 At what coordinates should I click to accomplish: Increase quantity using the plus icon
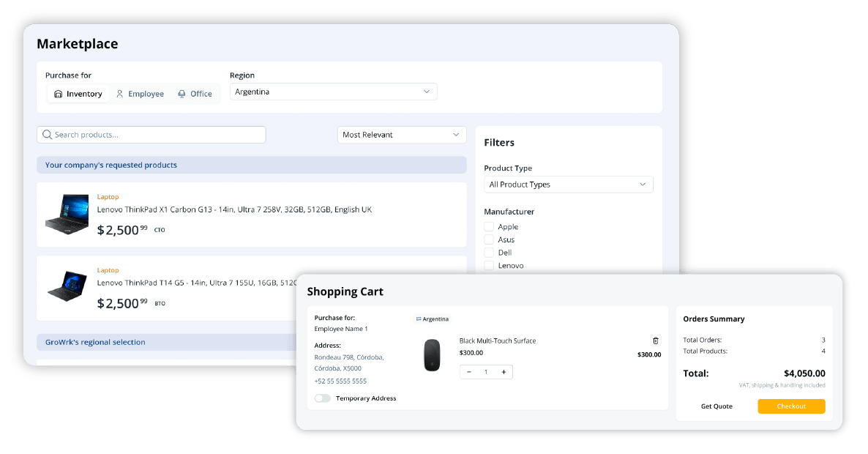click(504, 371)
